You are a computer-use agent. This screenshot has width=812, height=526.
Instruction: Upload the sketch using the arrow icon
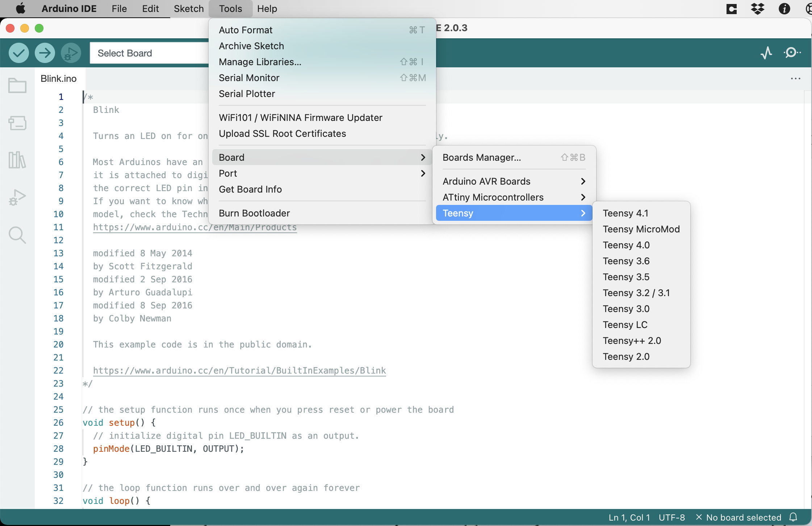(45, 53)
